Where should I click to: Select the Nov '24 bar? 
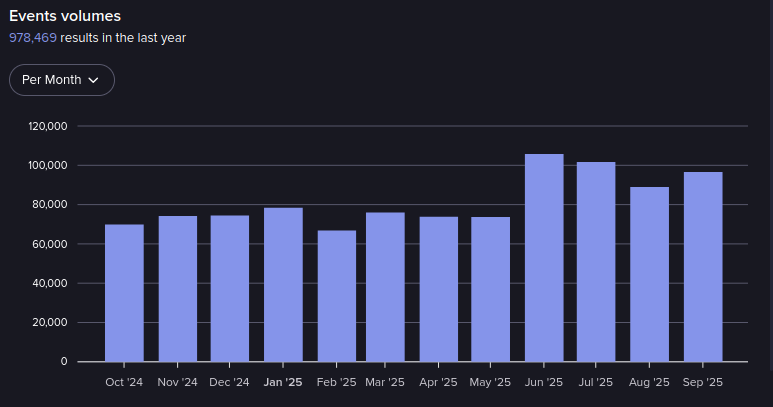pyautogui.click(x=178, y=289)
